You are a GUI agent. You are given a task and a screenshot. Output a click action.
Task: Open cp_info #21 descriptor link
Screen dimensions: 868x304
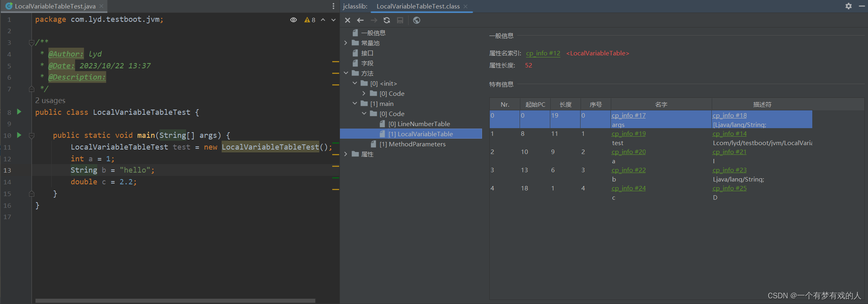point(730,152)
